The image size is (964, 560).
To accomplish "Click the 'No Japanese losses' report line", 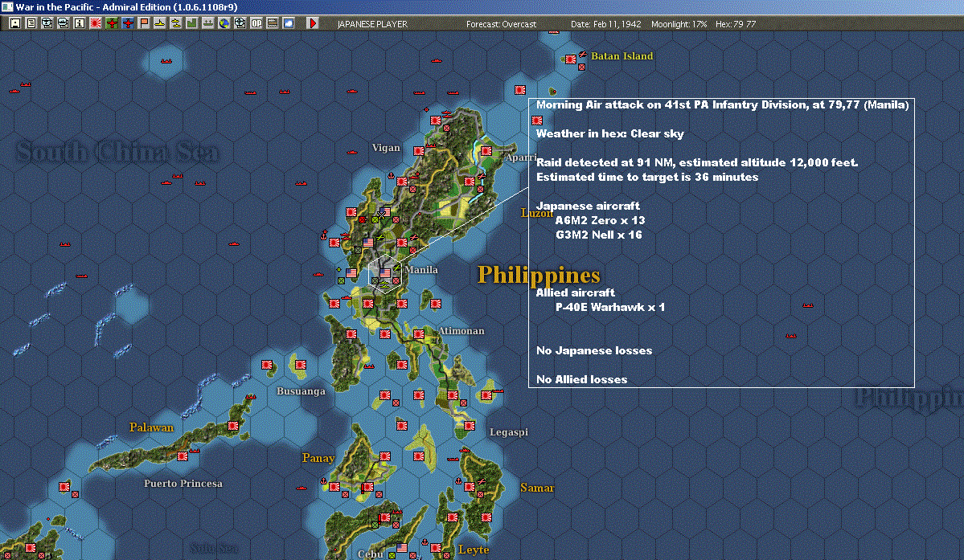I will pyautogui.click(x=594, y=350).
